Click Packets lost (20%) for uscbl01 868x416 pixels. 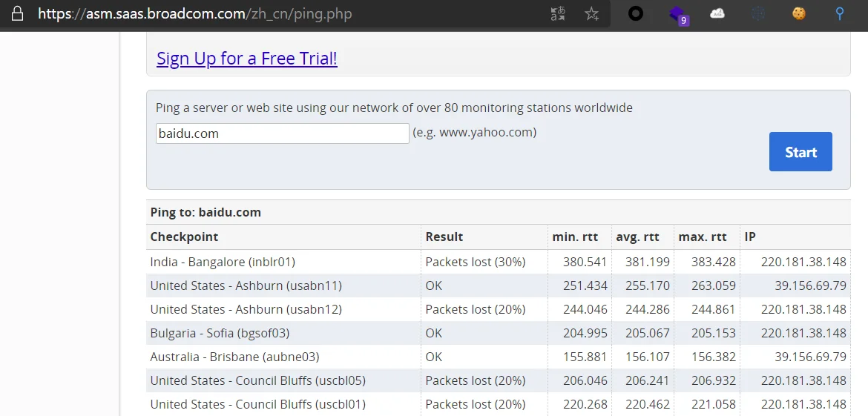pyautogui.click(x=476, y=405)
